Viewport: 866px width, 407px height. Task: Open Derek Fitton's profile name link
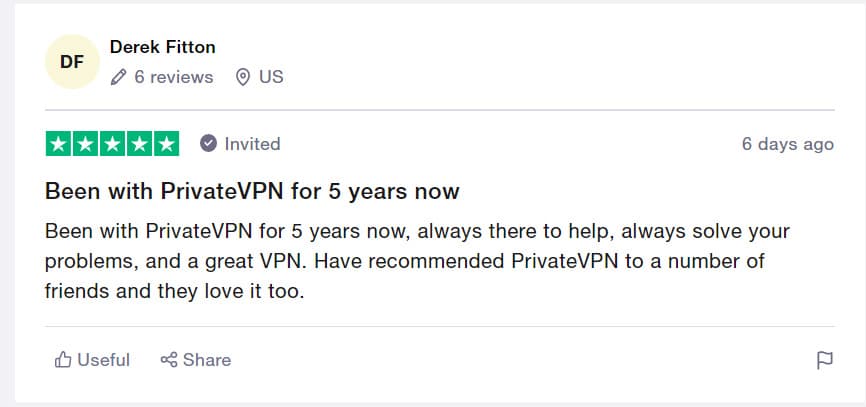[x=162, y=47]
